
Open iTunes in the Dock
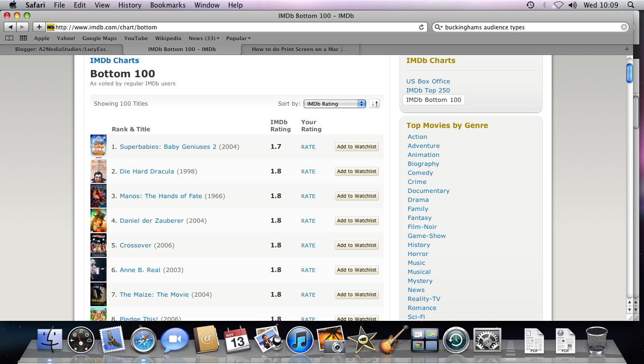click(x=300, y=339)
